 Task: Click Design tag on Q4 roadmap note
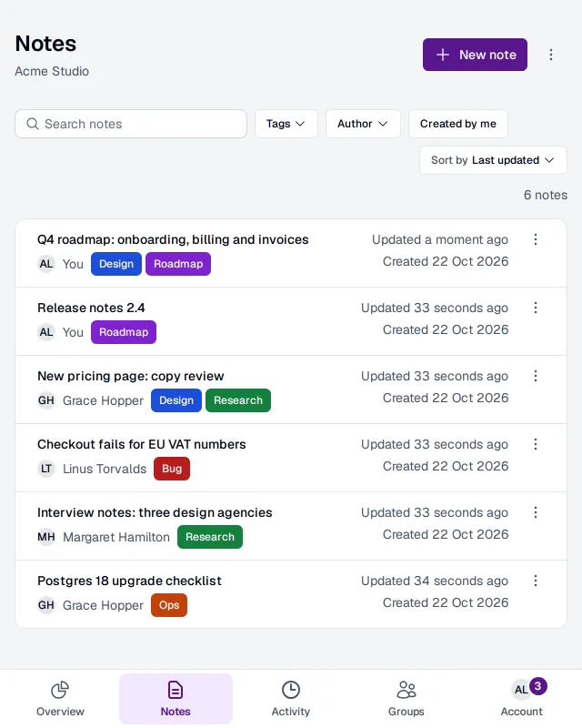tap(116, 264)
